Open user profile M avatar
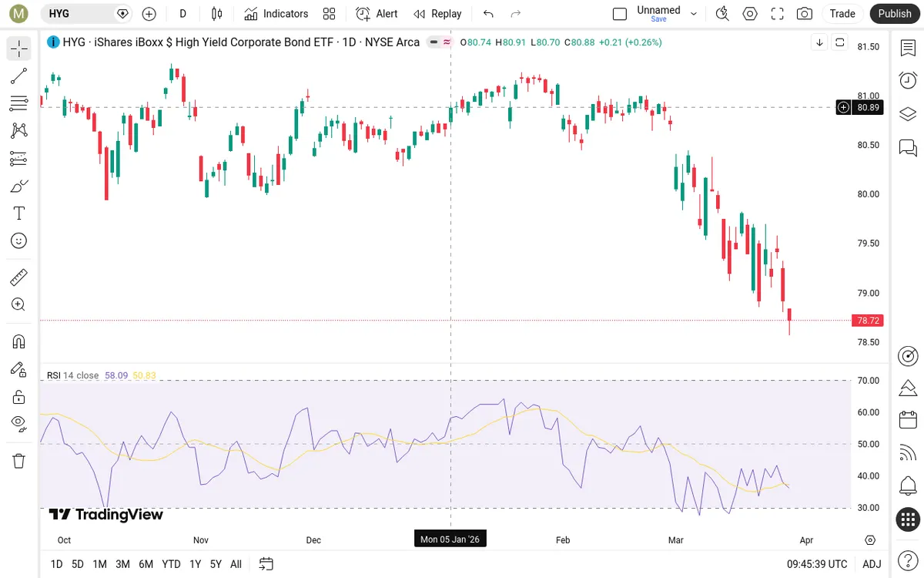924x578 pixels. (x=19, y=14)
